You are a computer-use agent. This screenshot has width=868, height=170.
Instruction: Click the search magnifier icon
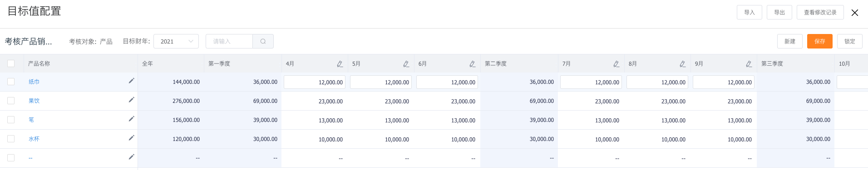coord(263,41)
